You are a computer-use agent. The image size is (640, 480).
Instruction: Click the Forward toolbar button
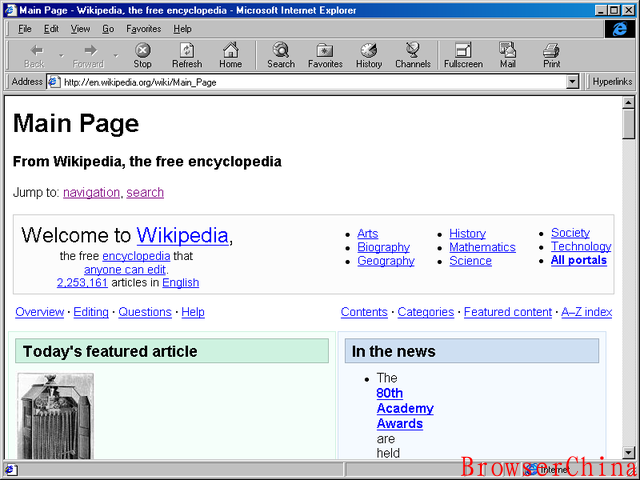88,56
